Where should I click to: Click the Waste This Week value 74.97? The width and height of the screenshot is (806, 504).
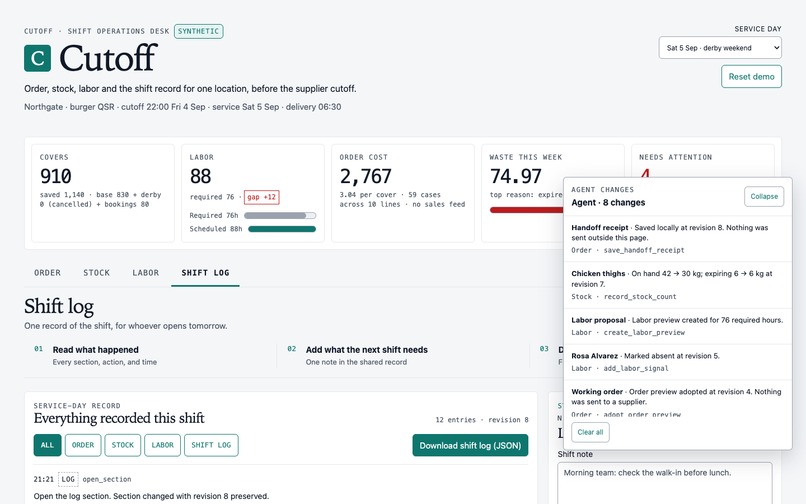pyautogui.click(x=516, y=176)
